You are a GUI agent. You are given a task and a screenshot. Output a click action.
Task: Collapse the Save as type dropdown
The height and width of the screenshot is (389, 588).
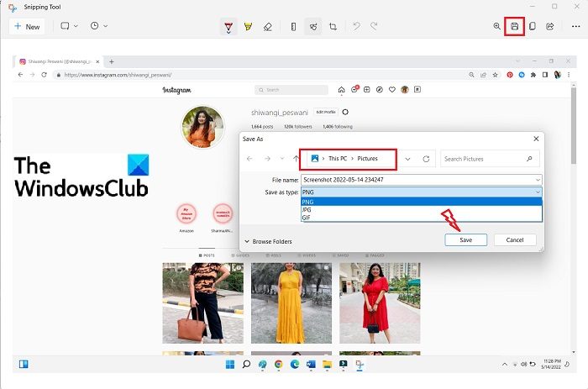(x=538, y=192)
